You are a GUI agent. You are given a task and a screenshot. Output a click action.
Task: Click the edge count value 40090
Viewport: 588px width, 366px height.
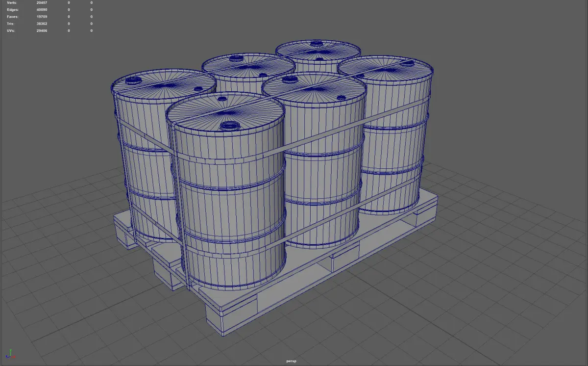(x=42, y=9)
